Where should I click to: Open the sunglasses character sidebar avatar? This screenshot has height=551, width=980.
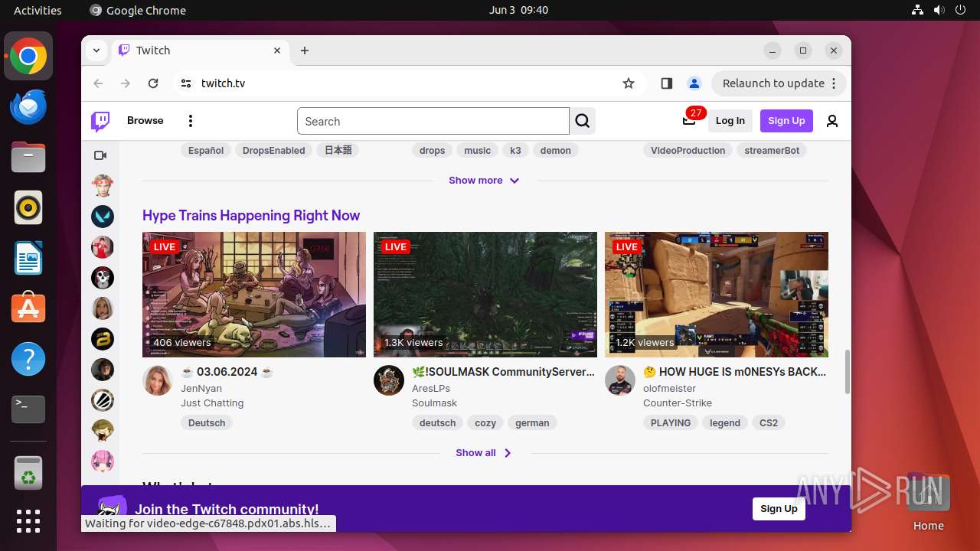click(x=103, y=431)
